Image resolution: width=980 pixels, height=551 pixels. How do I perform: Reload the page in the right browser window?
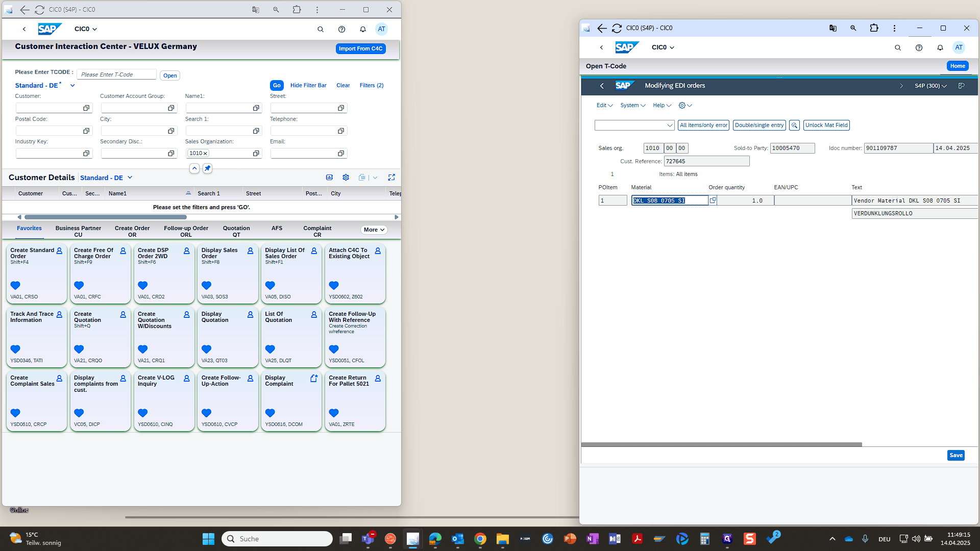(x=617, y=28)
